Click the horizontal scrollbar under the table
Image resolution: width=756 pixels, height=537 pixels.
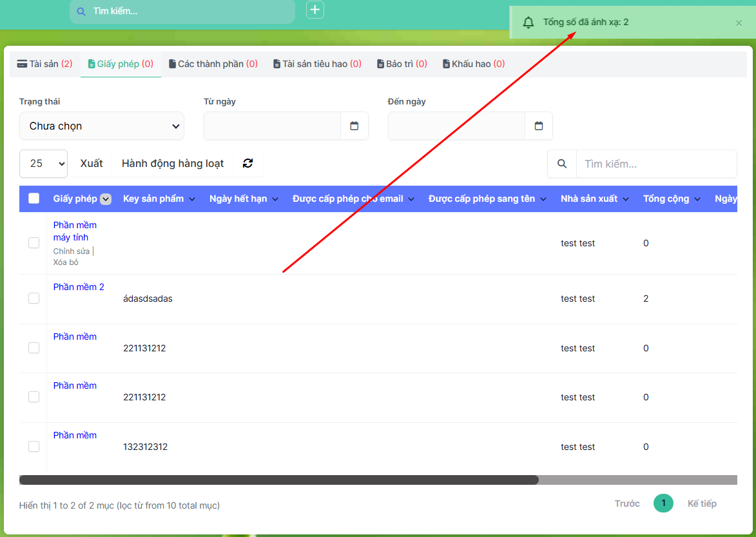click(278, 480)
